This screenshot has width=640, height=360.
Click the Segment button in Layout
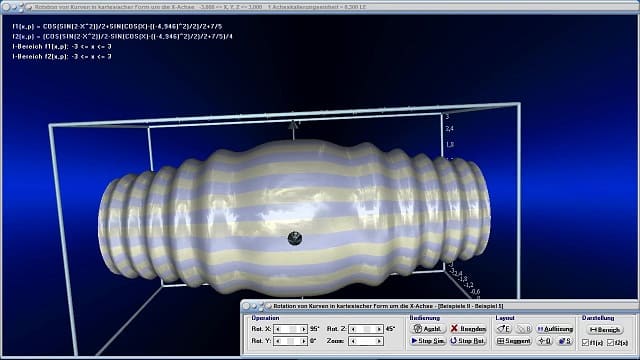click(x=513, y=340)
